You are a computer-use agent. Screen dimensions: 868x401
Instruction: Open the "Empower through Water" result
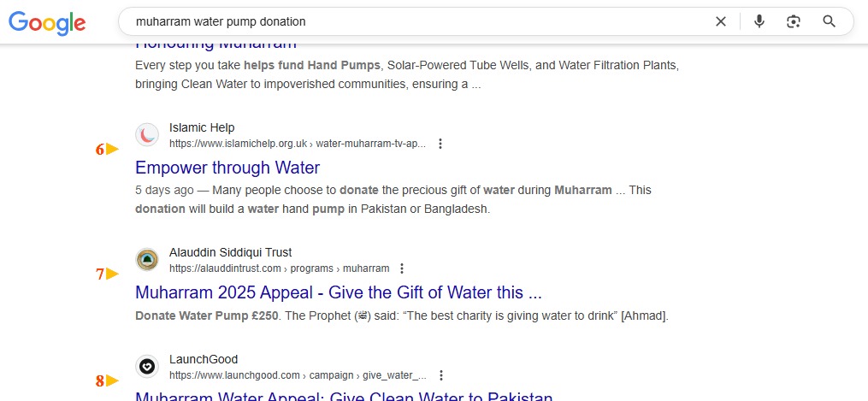(x=227, y=168)
